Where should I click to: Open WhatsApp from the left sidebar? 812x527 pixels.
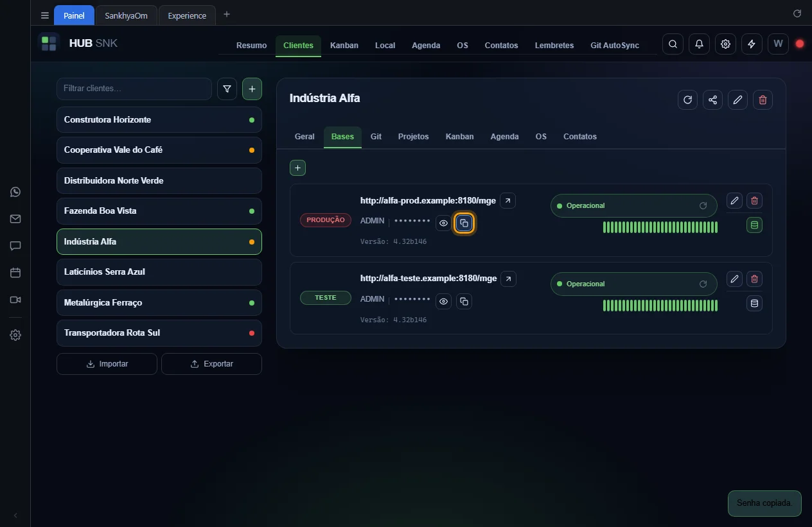[15, 192]
